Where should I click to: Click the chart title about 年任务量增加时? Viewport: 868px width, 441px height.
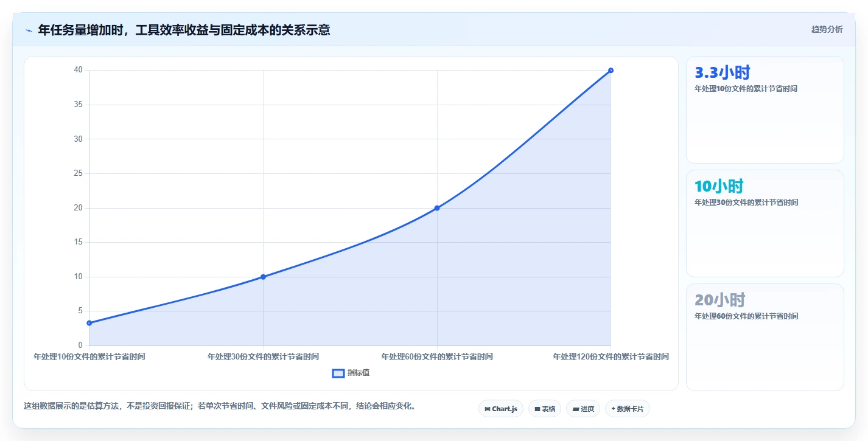184,30
